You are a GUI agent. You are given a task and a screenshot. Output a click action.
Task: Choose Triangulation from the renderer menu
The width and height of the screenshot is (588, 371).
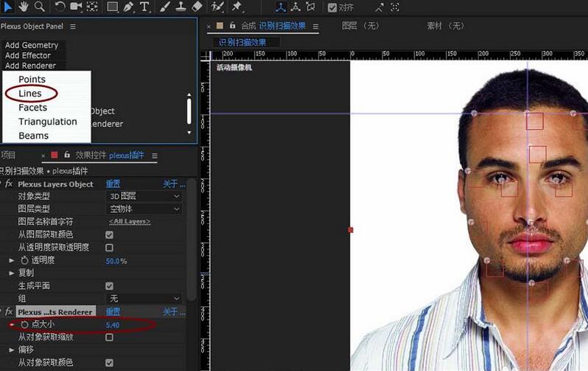[47, 122]
